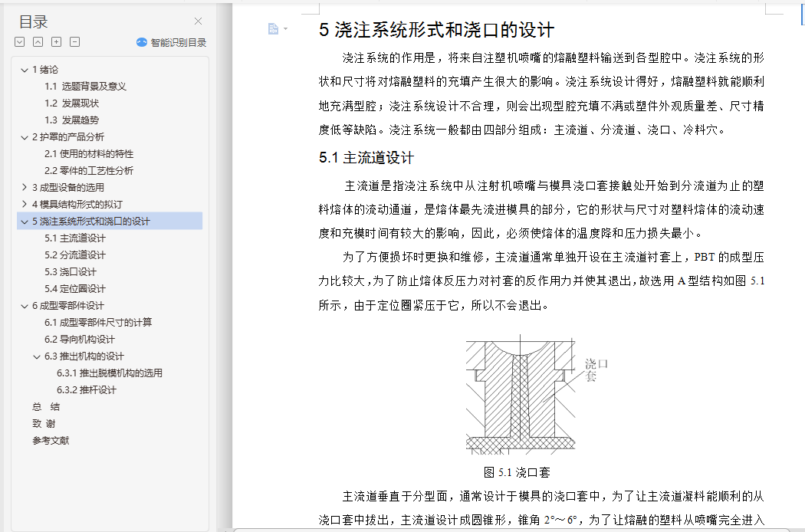
Task: Open 6.1 成型零部件尺寸的计算
Action: coord(98,323)
